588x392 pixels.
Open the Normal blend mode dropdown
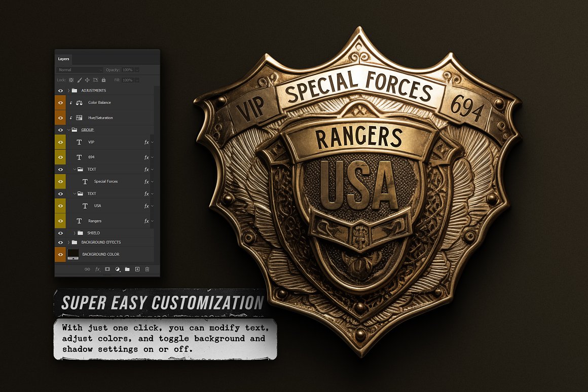80,70
